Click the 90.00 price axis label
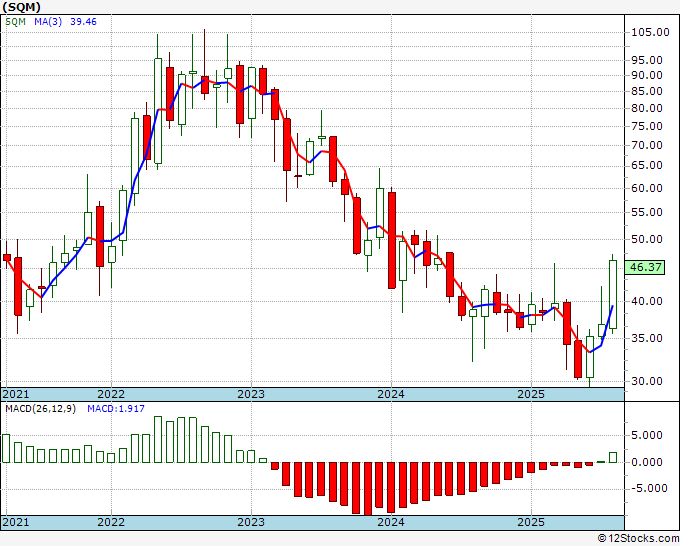Screen dimensions: 680x546 pyautogui.click(x=647, y=75)
